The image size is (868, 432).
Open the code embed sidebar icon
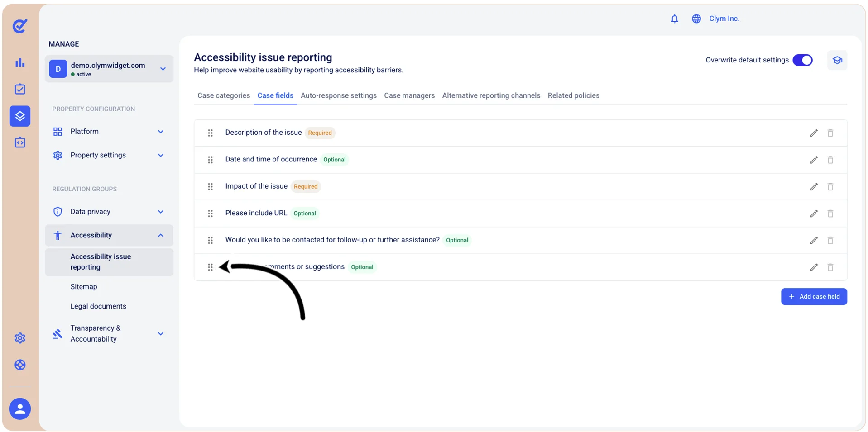pyautogui.click(x=20, y=142)
